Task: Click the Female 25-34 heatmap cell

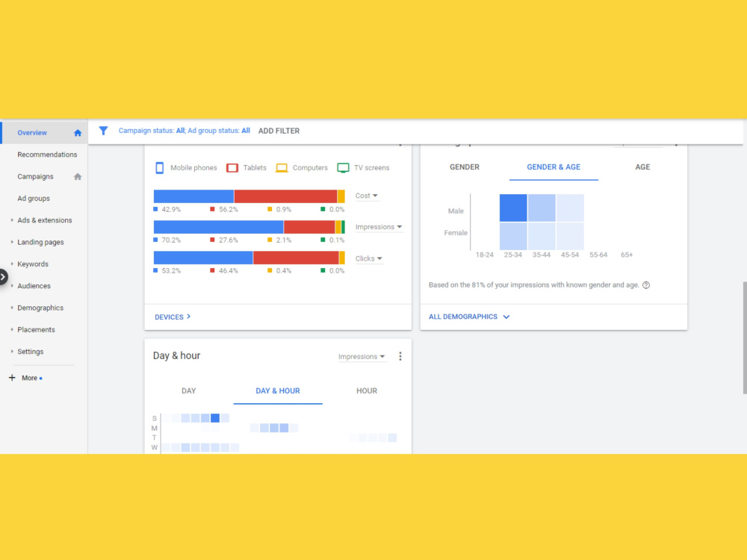Action: tap(513, 236)
